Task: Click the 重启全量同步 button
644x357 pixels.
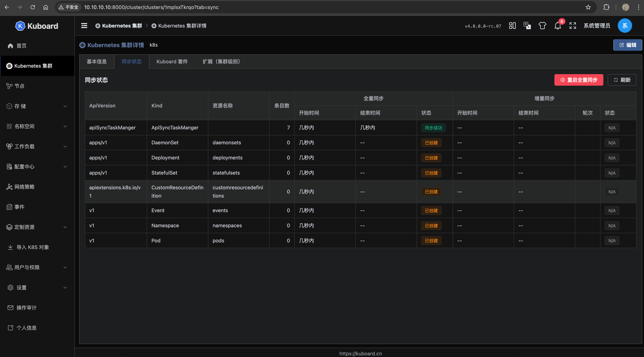Action: (x=579, y=80)
